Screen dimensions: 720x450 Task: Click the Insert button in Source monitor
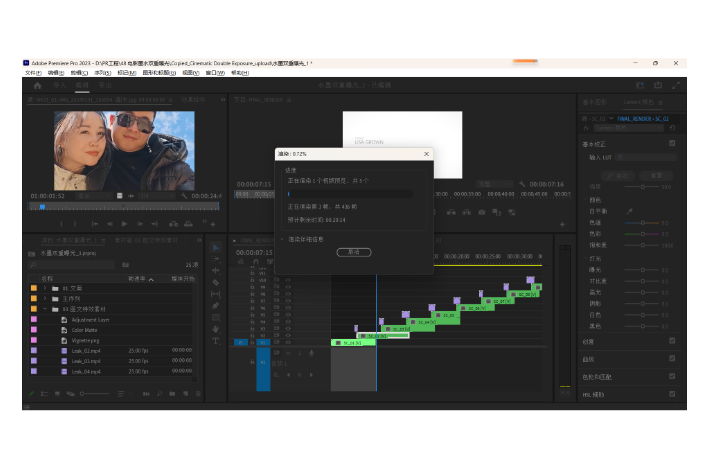coord(173,224)
